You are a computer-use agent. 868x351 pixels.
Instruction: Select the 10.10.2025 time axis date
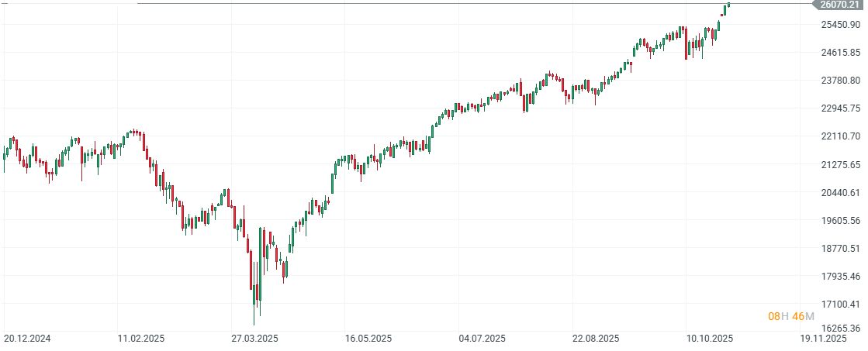tap(709, 339)
